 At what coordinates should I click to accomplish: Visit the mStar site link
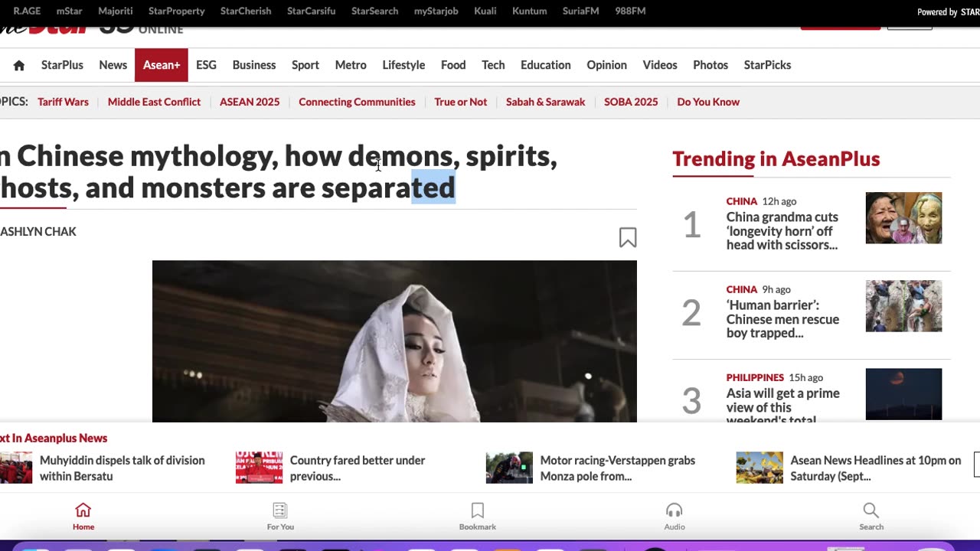pyautogui.click(x=70, y=11)
